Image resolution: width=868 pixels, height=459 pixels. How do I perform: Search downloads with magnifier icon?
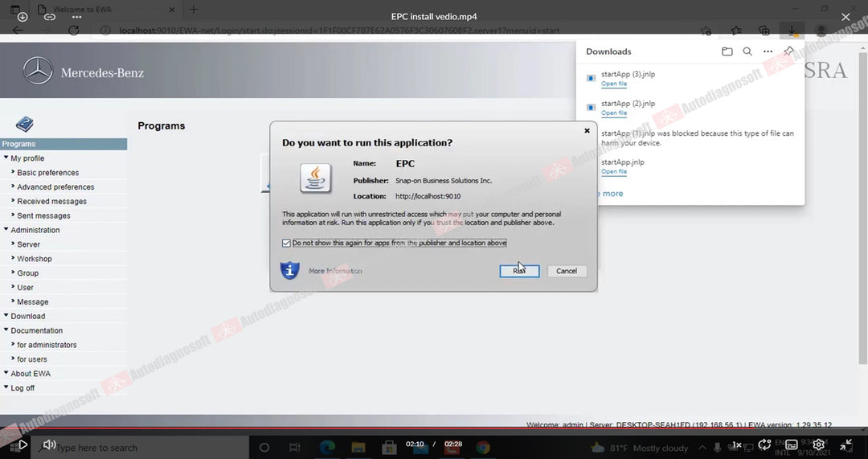pos(747,51)
